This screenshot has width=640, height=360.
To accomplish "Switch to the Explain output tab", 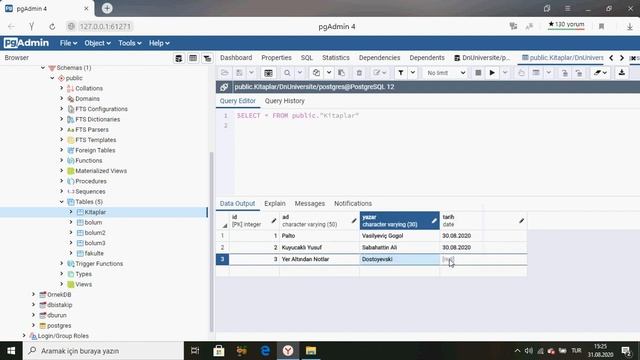I will [x=275, y=203].
